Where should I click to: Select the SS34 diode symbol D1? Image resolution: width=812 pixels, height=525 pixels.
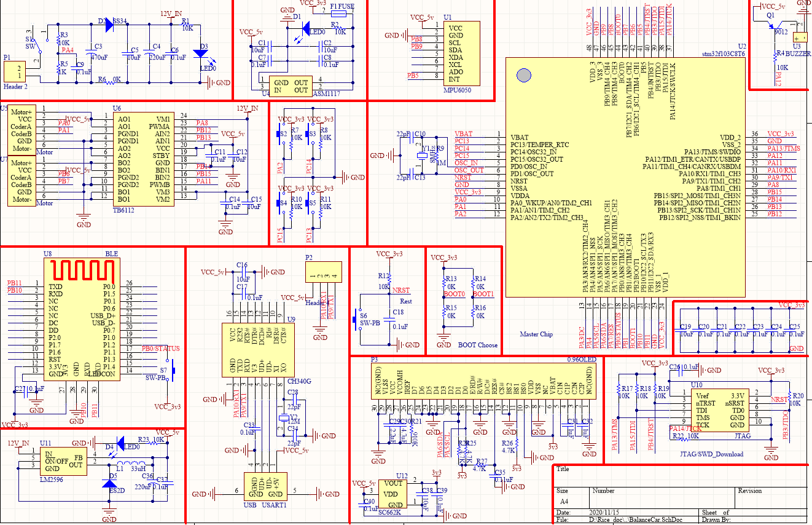110,24
